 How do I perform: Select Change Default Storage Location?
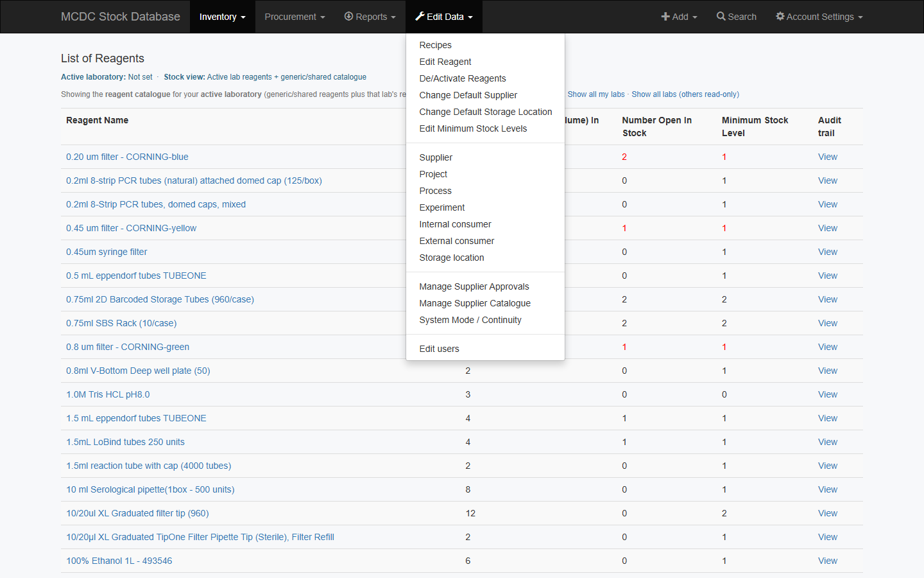[x=485, y=112]
